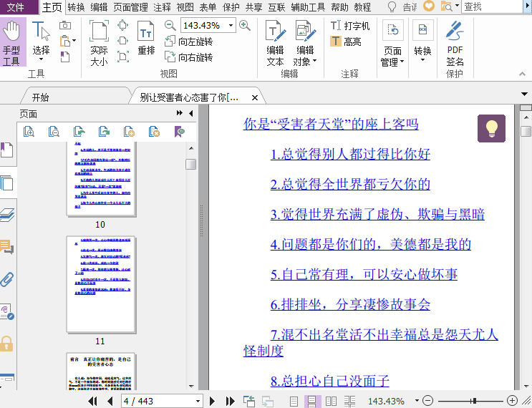Click the Tell Me lightbulb icon
The image size is (532, 408).
click(392, 6)
